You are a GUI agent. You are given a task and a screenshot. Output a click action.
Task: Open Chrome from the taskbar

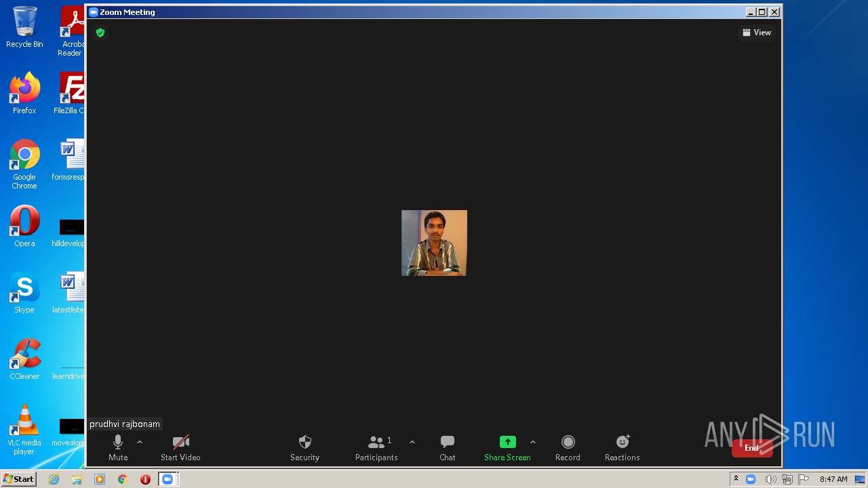coord(123,479)
